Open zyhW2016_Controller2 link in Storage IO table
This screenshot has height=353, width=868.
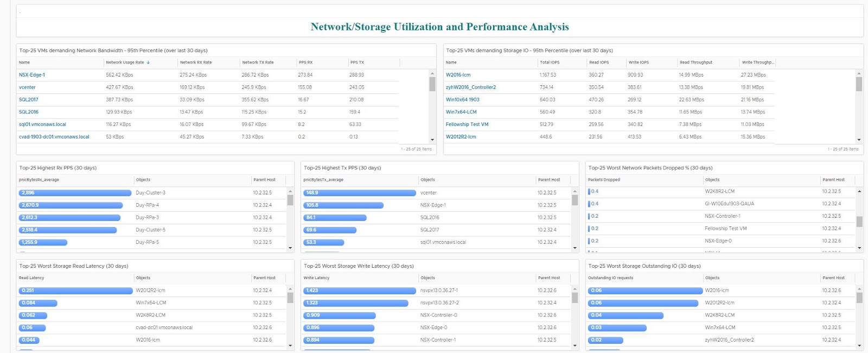coord(470,87)
